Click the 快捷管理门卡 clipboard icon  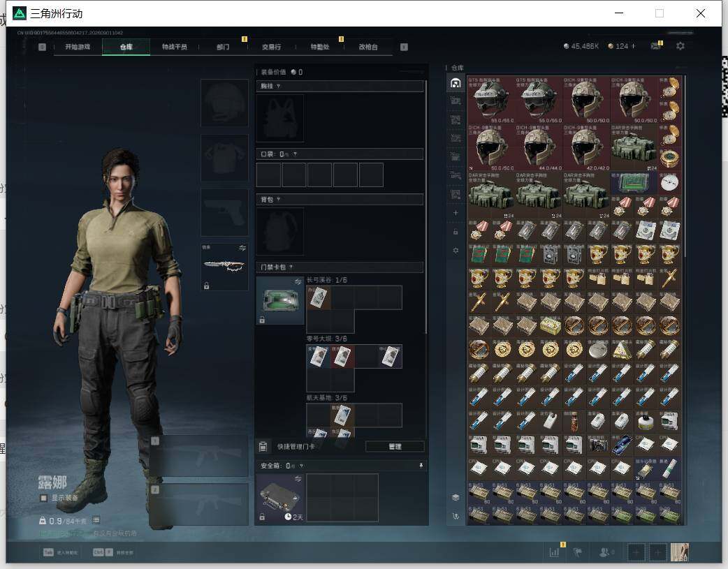tap(263, 447)
